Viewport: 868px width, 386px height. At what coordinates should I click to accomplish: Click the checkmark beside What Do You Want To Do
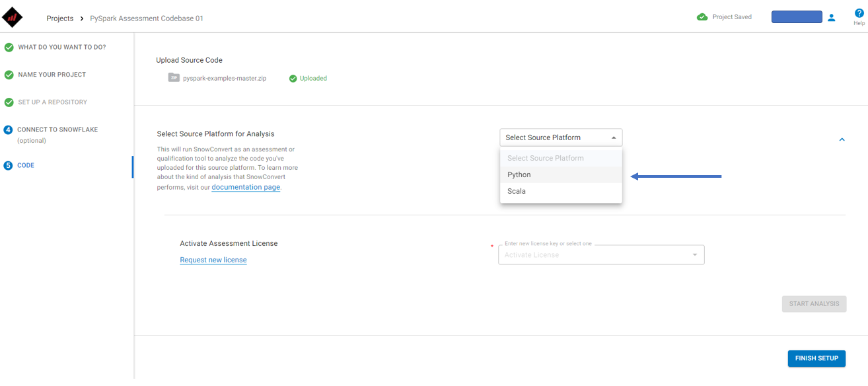point(9,48)
